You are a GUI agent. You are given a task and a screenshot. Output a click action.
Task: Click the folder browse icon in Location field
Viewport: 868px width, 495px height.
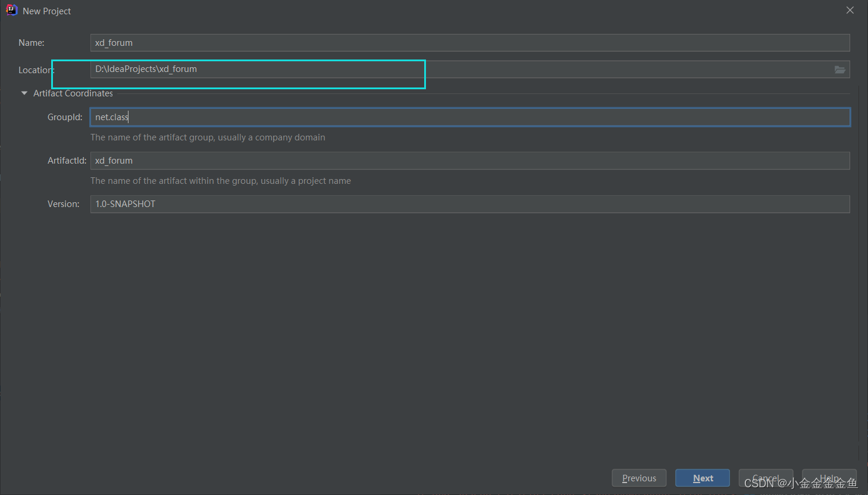pos(839,70)
